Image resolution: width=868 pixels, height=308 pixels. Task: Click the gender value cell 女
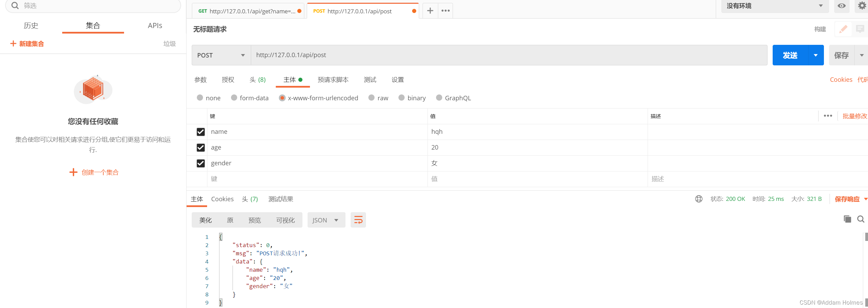click(537, 163)
